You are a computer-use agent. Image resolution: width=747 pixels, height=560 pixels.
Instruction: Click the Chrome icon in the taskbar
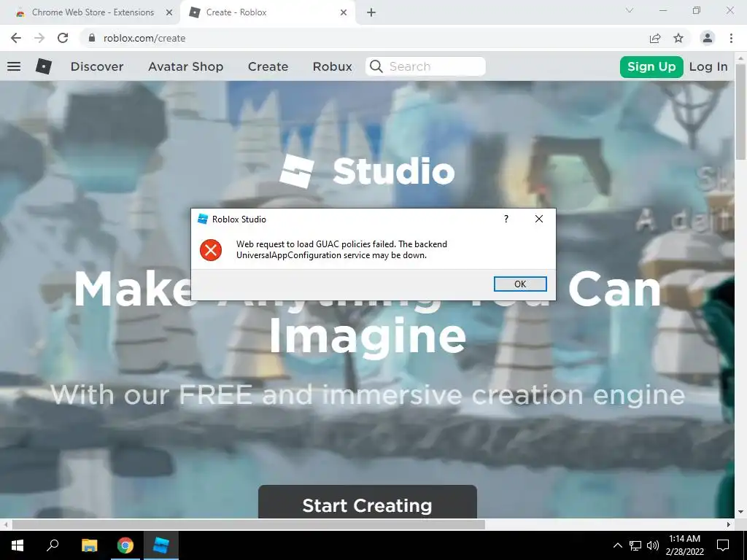point(125,545)
